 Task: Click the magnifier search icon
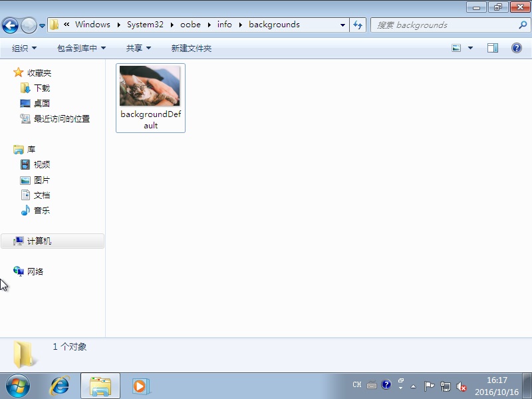coord(523,25)
